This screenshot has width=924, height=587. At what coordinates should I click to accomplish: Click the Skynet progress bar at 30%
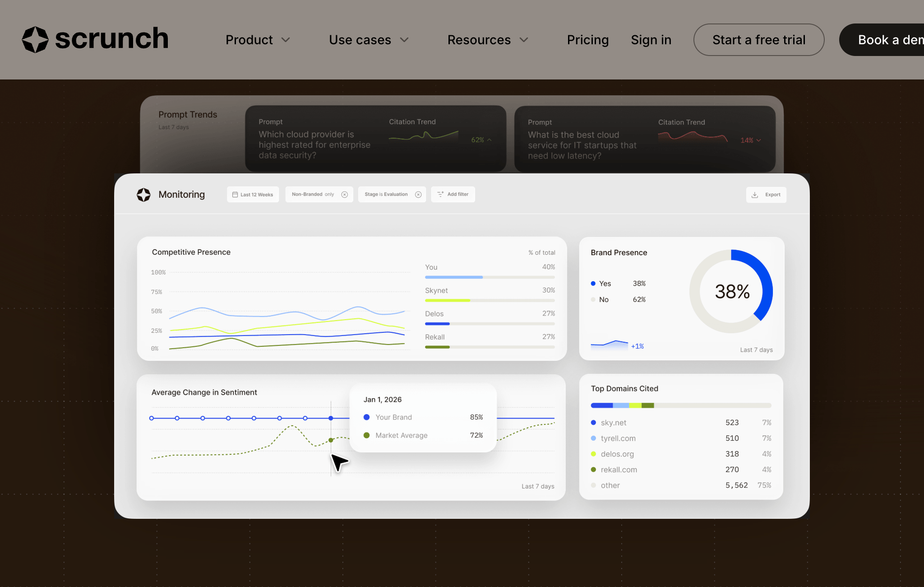click(490, 301)
